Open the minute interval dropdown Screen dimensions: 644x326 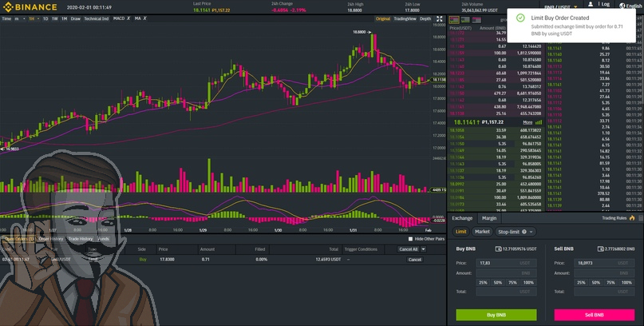pyautogui.click(x=24, y=19)
